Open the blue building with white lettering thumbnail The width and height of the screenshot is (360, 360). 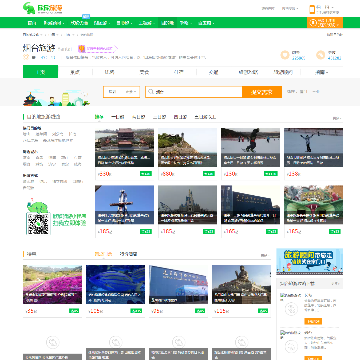178,284
